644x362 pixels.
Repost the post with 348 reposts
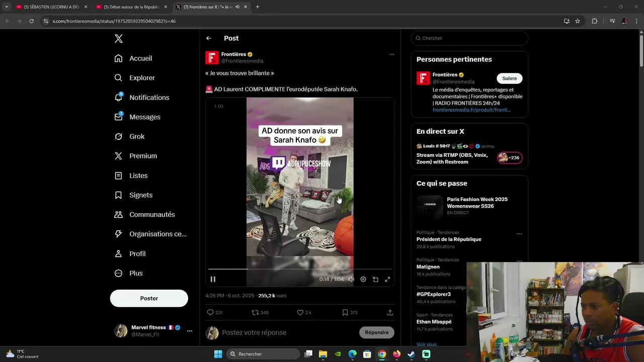point(260,312)
